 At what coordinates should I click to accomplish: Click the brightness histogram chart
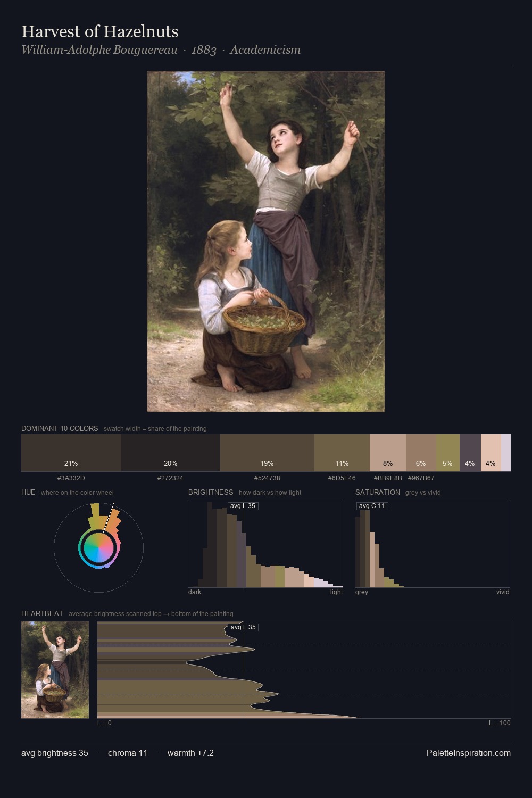265,544
